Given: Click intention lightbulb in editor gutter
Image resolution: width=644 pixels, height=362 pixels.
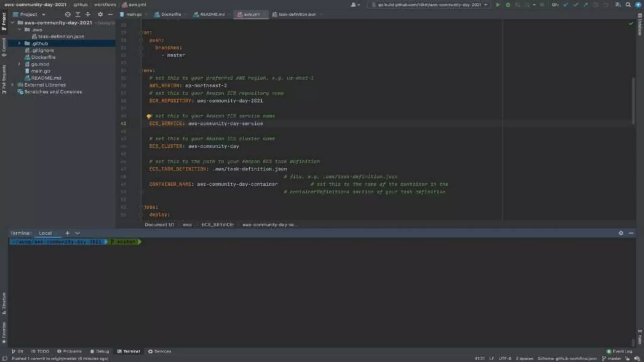Looking at the screenshot, I should pos(149,116).
